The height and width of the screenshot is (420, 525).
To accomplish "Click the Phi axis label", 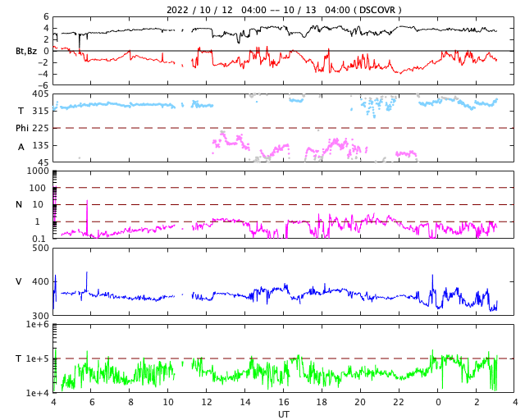I will click(22, 128).
